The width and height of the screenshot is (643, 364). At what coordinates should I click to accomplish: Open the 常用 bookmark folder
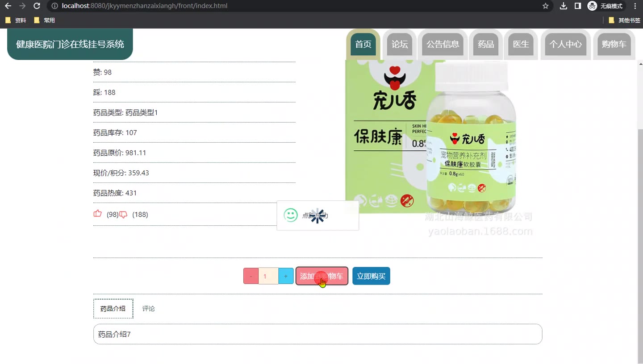(44, 20)
